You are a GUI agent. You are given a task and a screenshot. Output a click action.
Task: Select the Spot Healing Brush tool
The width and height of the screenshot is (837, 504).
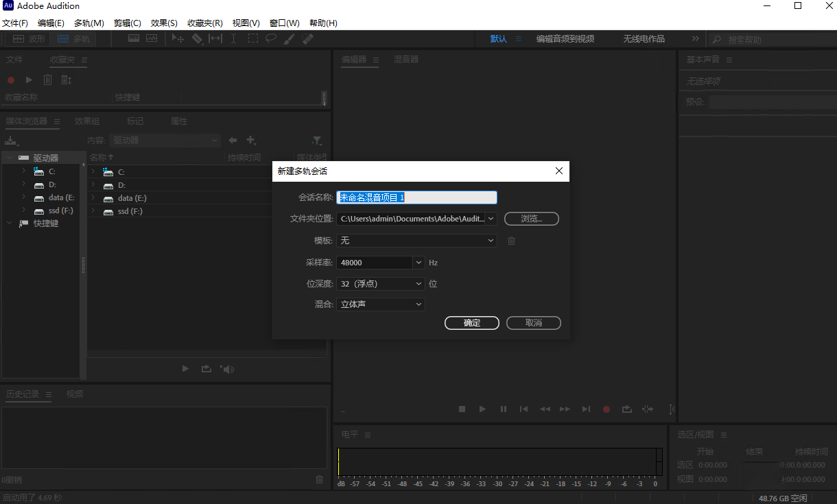click(x=308, y=39)
